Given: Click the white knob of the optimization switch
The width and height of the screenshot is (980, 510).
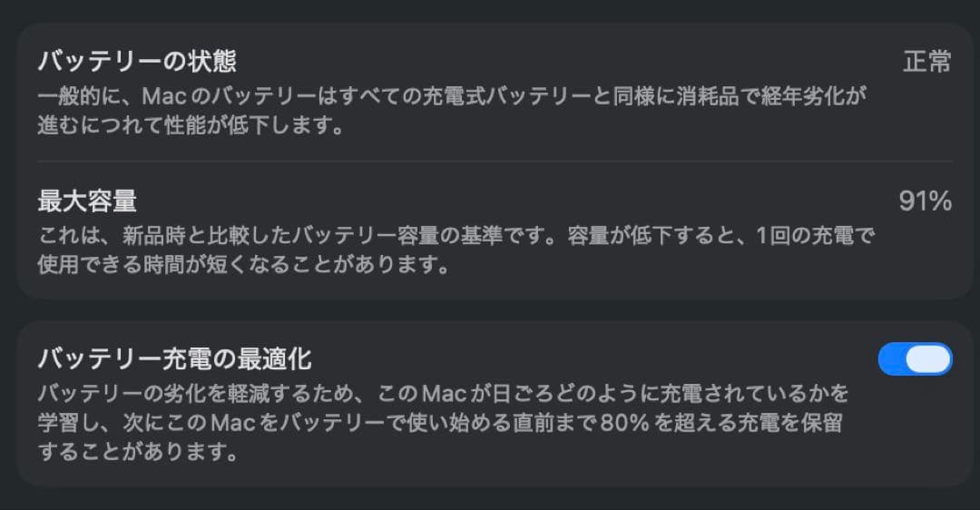Looking at the screenshot, I should 929,359.
